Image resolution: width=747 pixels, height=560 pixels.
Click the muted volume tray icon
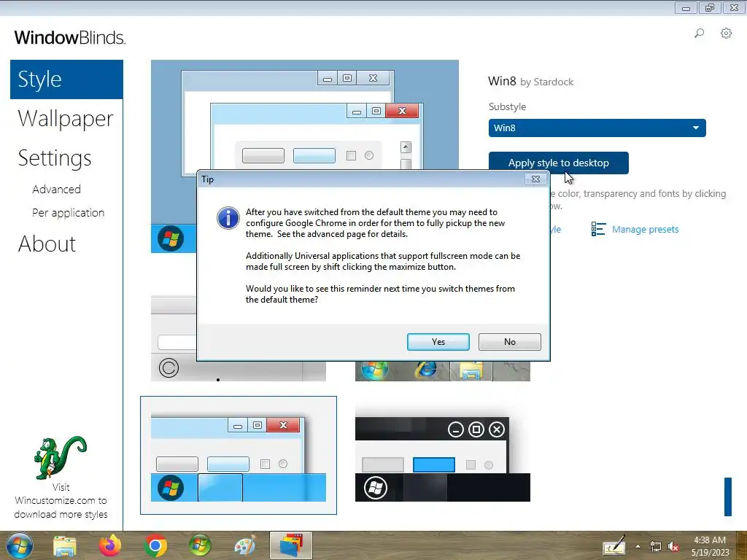673,547
